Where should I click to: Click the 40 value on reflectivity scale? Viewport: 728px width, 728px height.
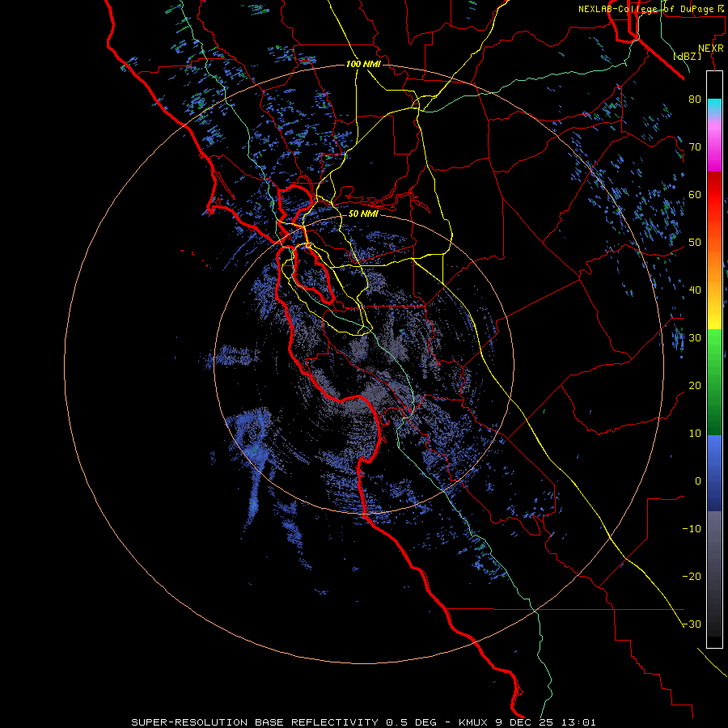(695, 290)
